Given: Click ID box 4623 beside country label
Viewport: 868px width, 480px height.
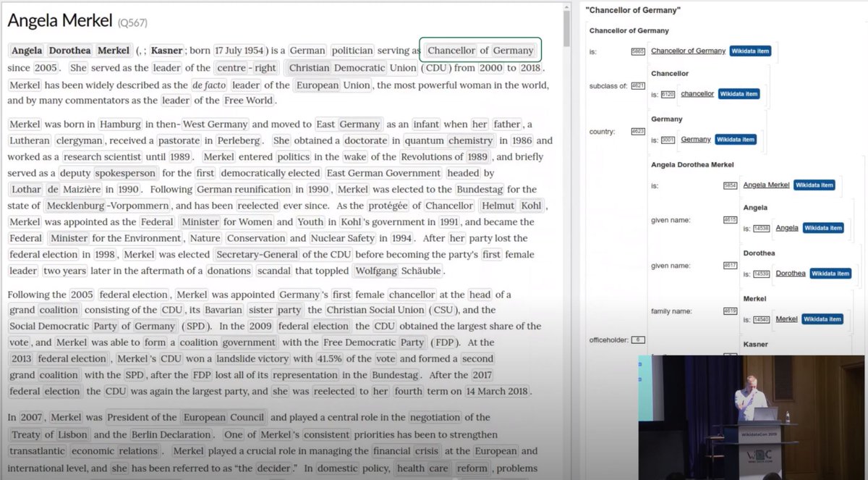Looking at the screenshot, I should [637, 132].
